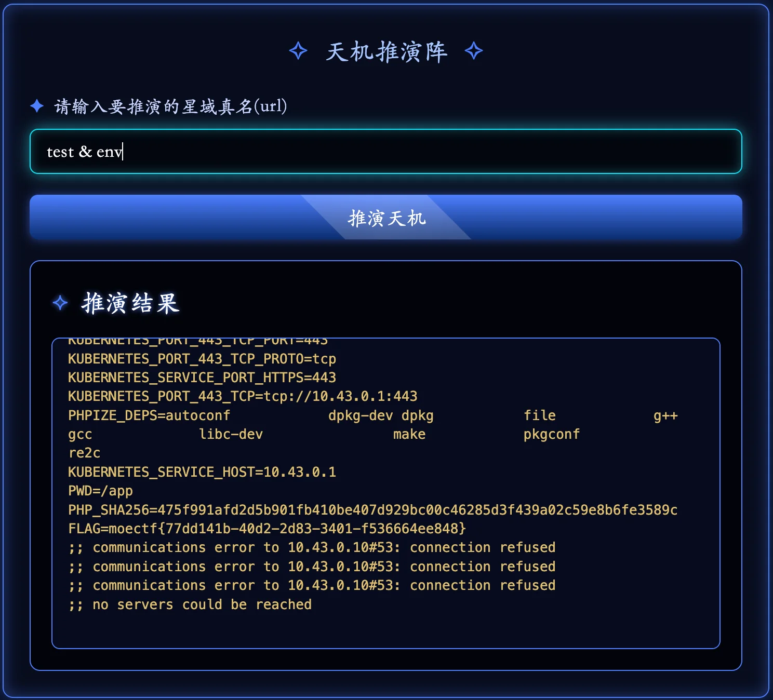Click the 请输入要推演的星域真名(url) label
773x700 pixels.
click(x=170, y=106)
